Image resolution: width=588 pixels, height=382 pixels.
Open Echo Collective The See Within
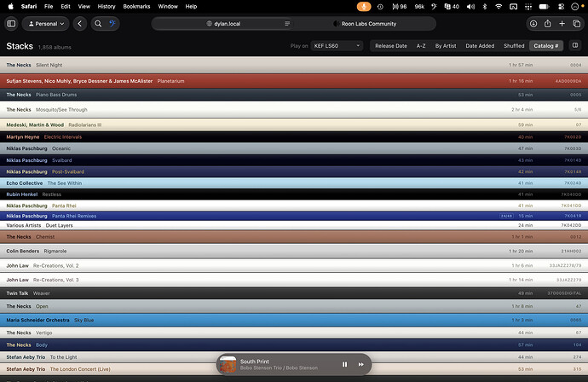click(x=294, y=183)
